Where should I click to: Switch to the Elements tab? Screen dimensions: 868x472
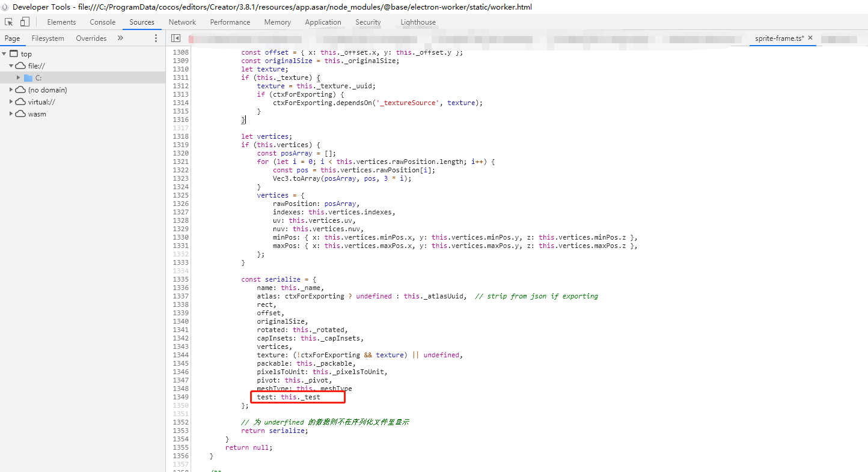(x=61, y=22)
